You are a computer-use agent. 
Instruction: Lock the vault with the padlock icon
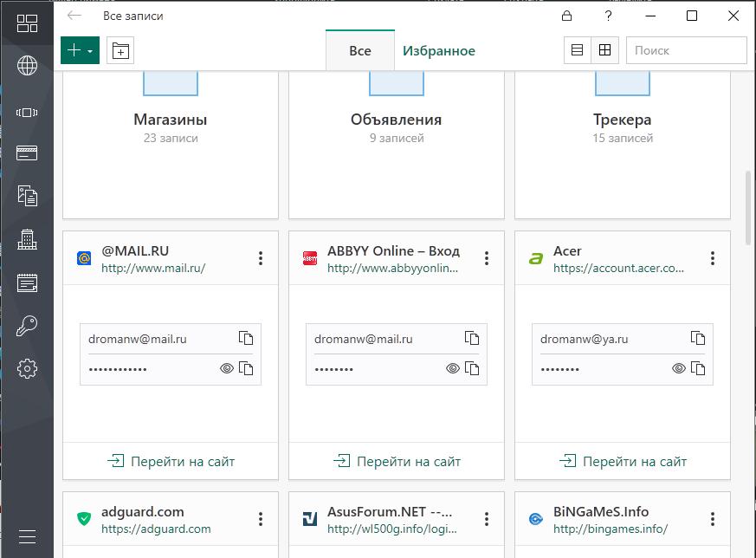(x=567, y=16)
